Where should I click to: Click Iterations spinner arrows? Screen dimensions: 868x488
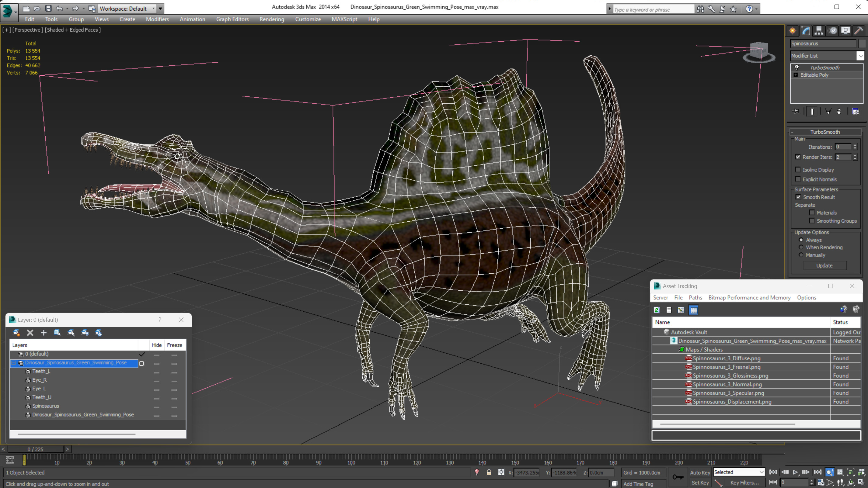tap(855, 147)
